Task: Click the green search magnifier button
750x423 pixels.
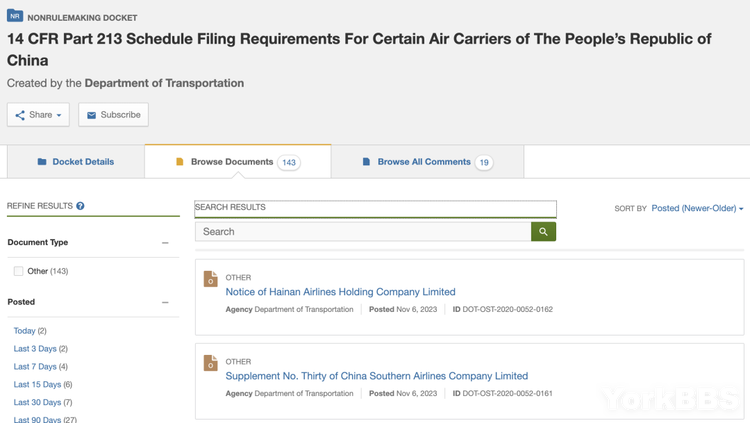Action: (x=543, y=232)
